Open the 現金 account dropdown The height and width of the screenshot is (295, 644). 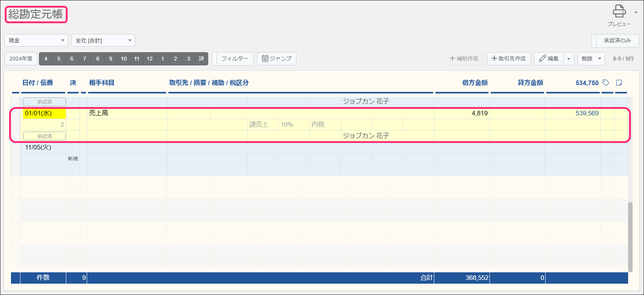36,40
